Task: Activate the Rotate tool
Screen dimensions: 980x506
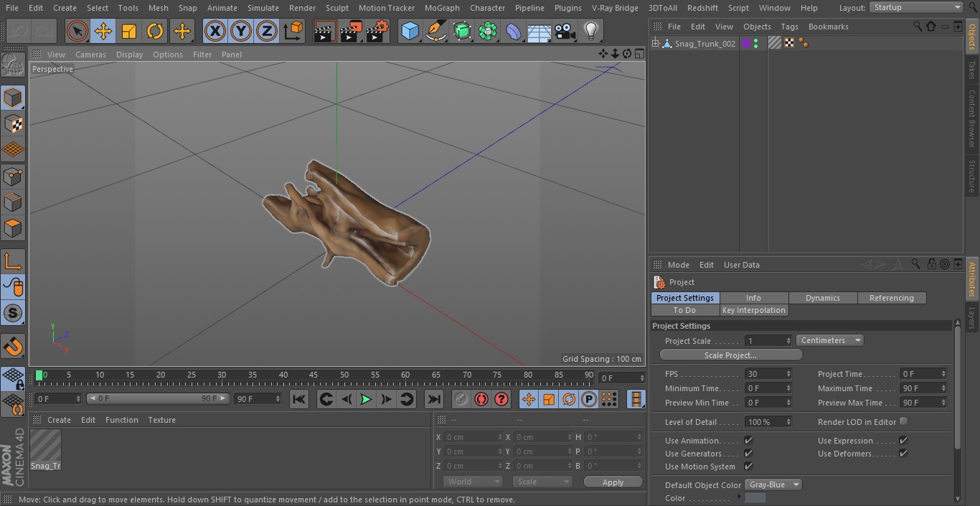Action: (155, 32)
